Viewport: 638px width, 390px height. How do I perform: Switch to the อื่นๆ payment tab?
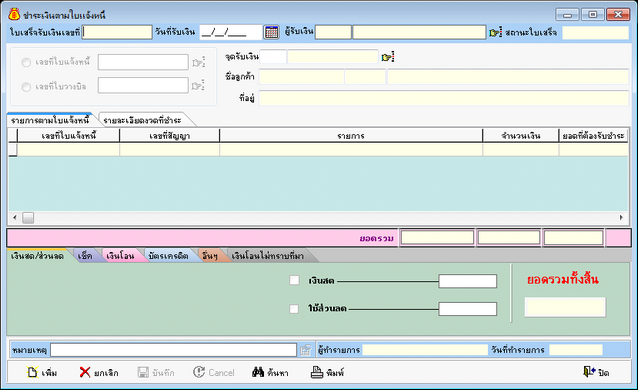coord(210,256)
